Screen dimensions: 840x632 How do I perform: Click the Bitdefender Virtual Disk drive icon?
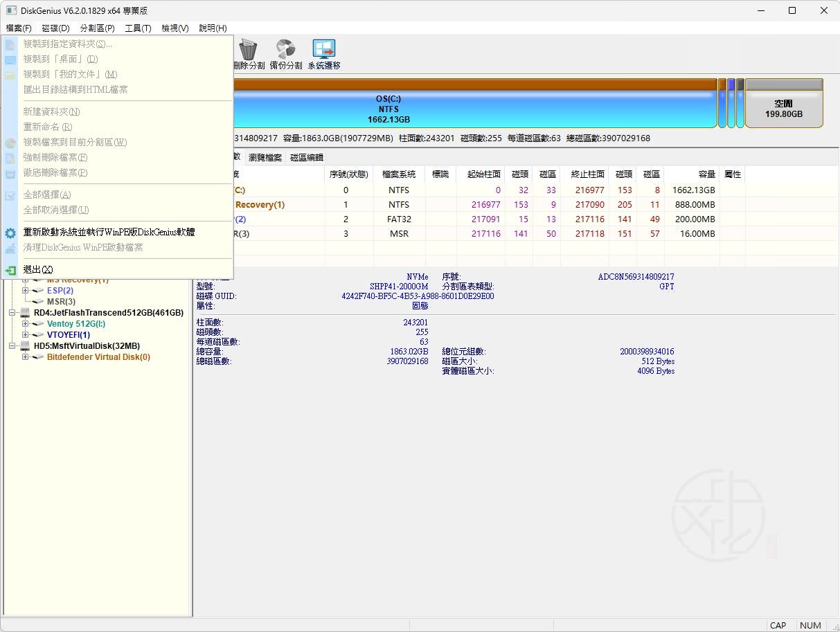click(x=38, y=357)
